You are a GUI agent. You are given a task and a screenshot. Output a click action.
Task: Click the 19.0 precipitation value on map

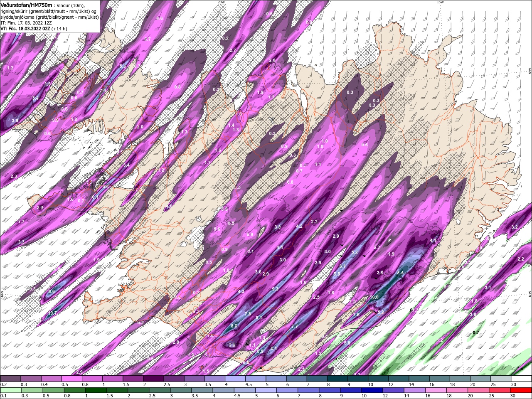(374, 297)
